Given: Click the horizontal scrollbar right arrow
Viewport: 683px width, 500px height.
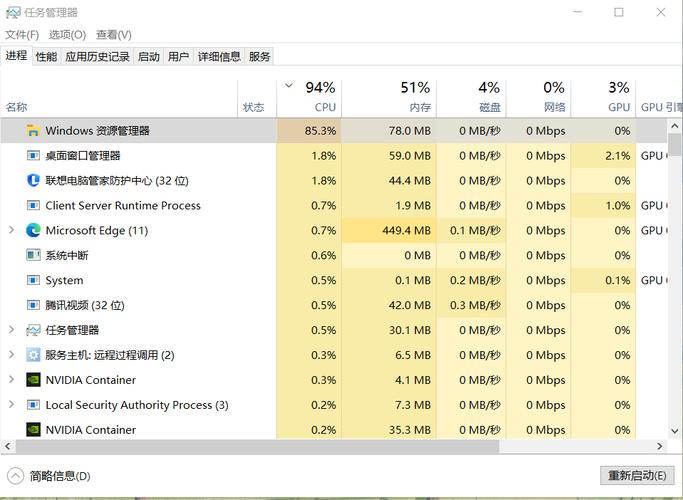Looking at the screenshot, I should click(x=659, y=446).
